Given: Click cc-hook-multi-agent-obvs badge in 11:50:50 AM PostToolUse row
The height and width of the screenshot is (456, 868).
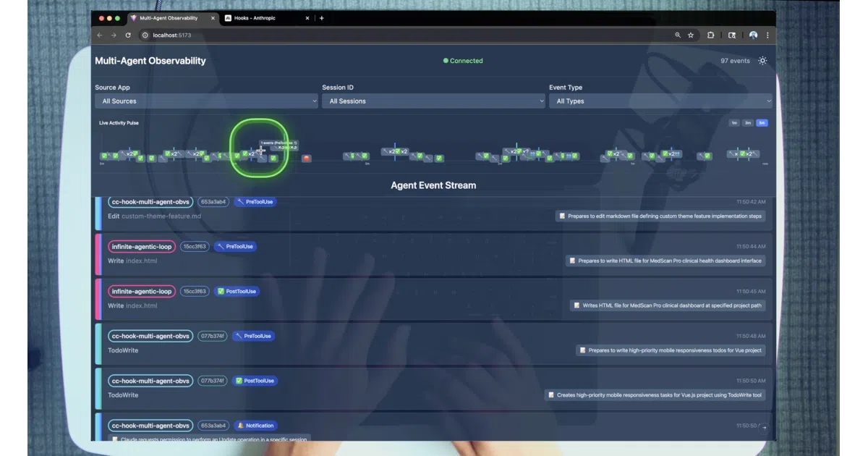Looking at the screenshot, I should (150, 381).
